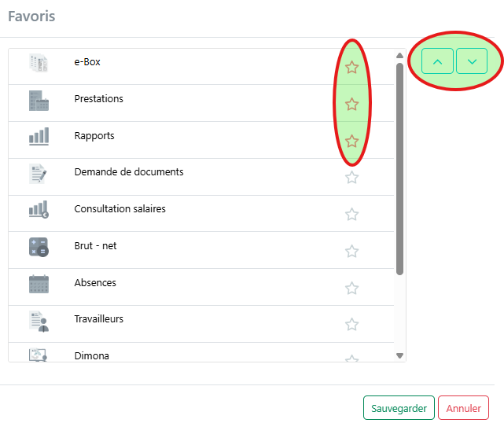Screen dimensions: 504x423
Task: Select the Dimona list entry
Action: (91, 355)
